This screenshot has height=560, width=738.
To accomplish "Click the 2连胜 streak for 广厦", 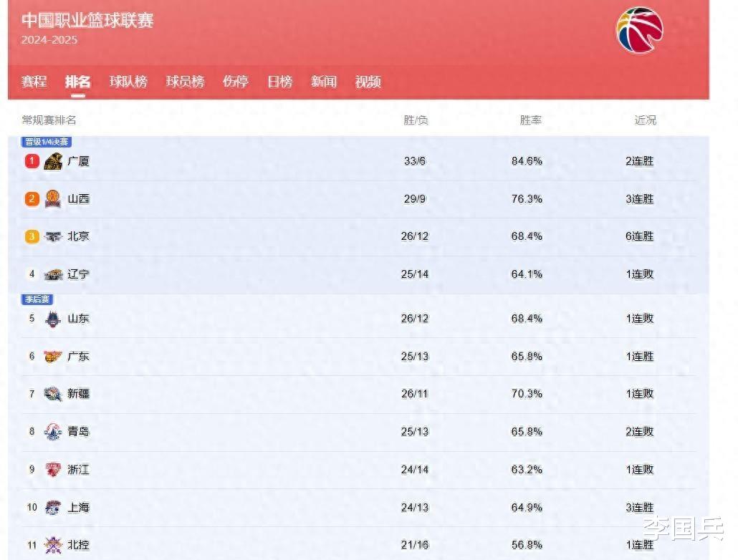I will click(640, 161).
